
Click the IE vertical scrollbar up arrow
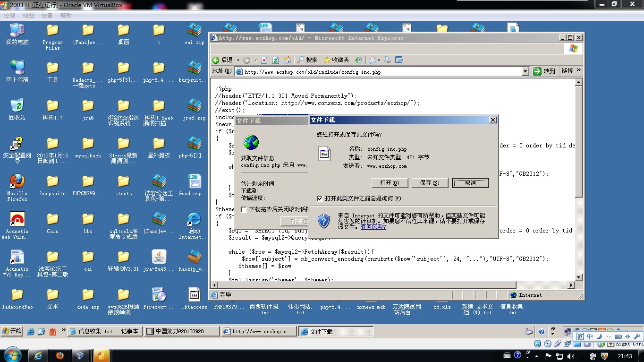(579, 83)
